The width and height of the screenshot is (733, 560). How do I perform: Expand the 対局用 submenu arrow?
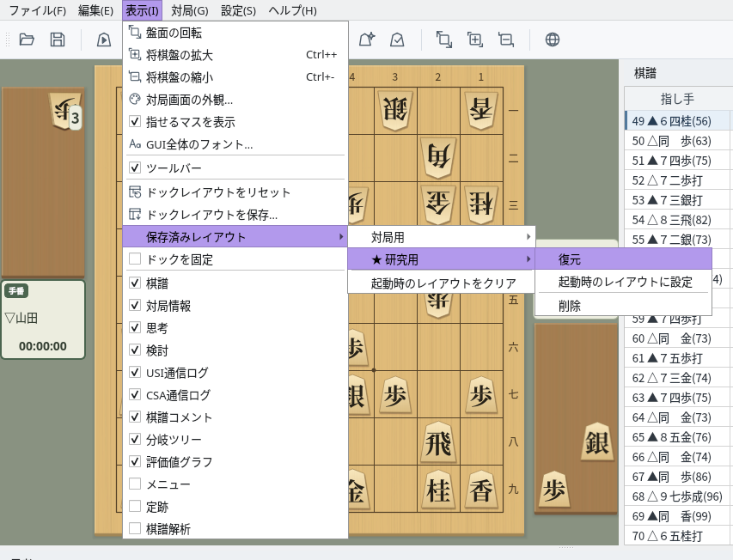pyautogui.click(x=528, y=237)
